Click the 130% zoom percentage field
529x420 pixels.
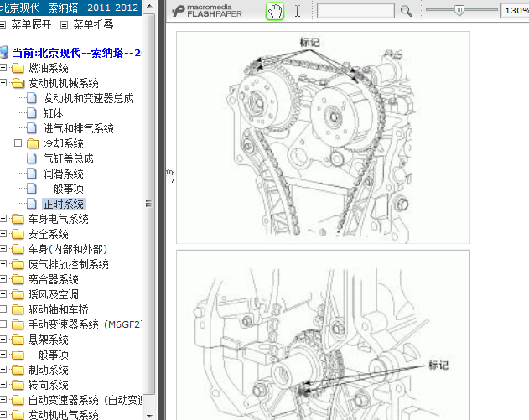(516, 10)
